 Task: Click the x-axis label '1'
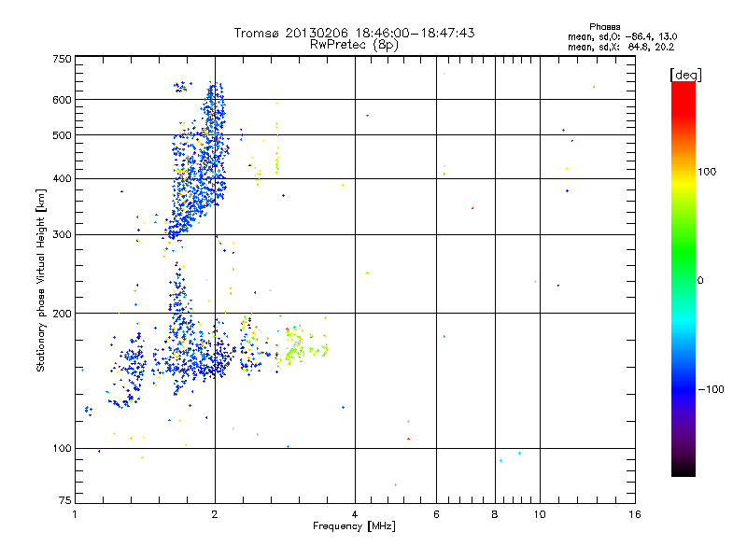(x=75, y=514)
